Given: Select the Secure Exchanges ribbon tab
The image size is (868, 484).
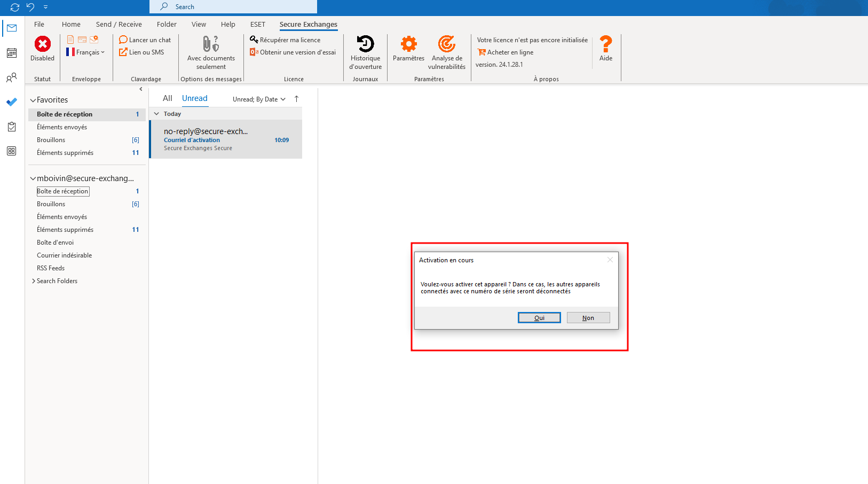Looking at the screenshot, I should [x=309, y=24].
